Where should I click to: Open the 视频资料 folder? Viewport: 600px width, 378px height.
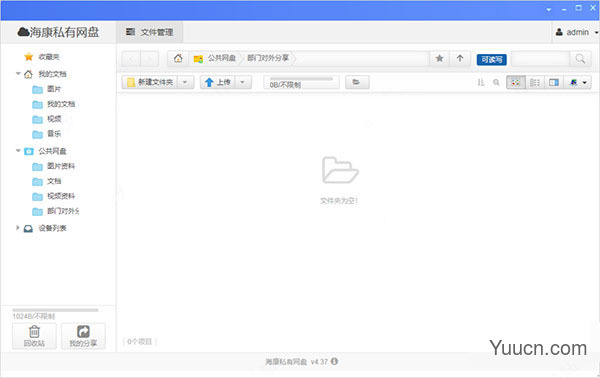point(61,196)
